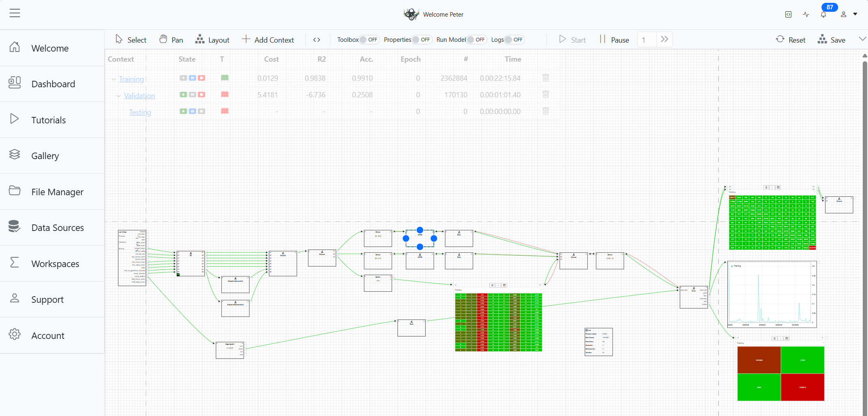The image size is (868, 416).
Task: Click the training loss line chart
Action: (772, 294)
